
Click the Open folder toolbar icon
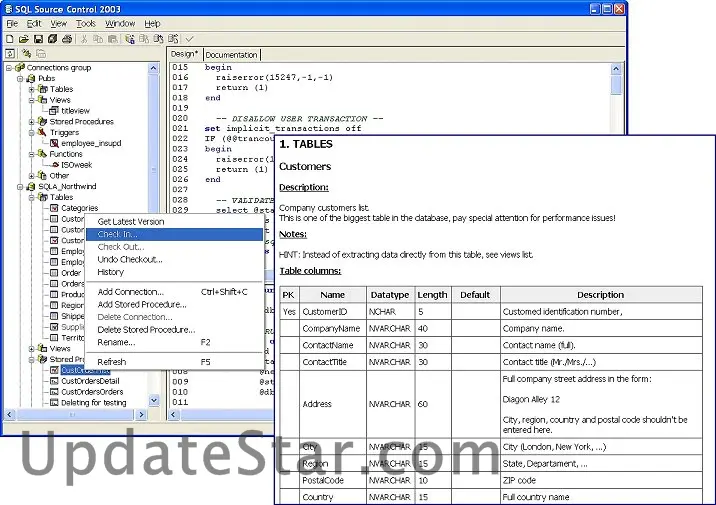tap(24, 39)
